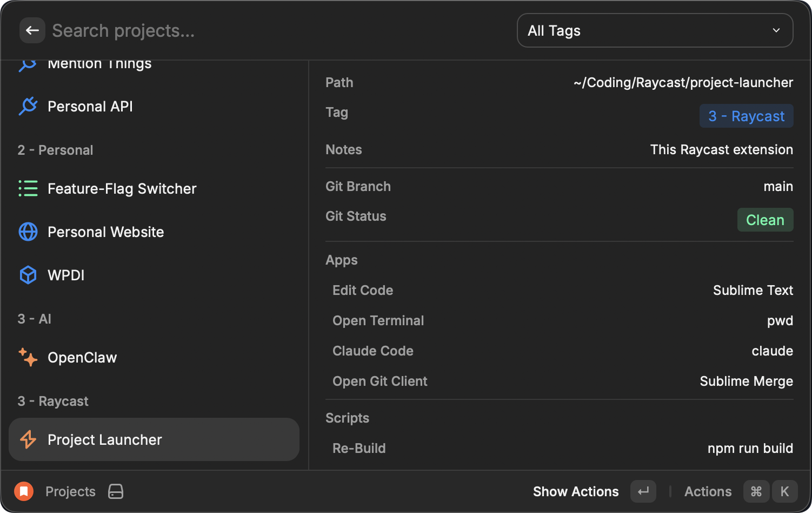Click the WPDI cube icon
The height and width of the screenshot is (513, 812).
tap(28, 275)
